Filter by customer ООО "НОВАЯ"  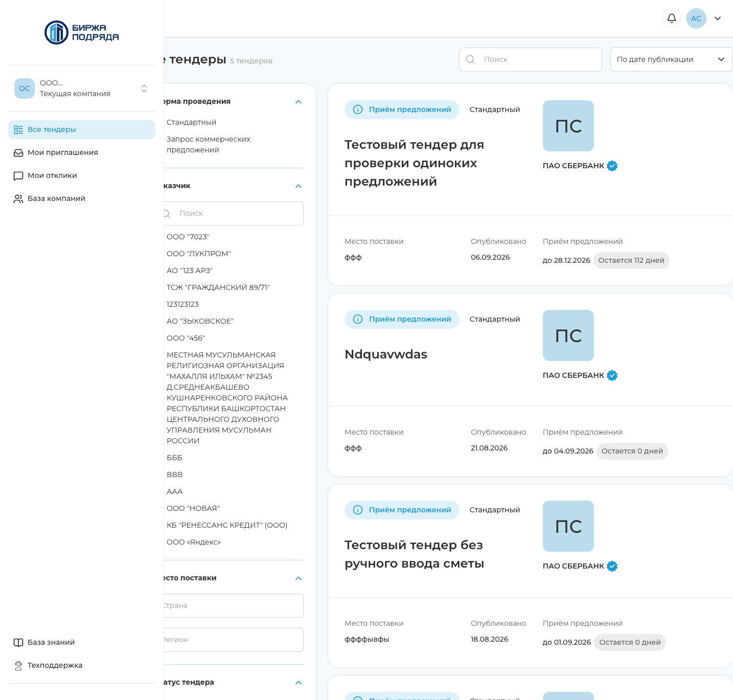193,509
